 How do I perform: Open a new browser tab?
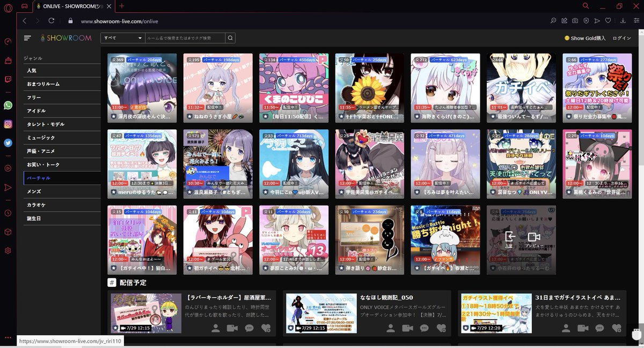(x=122, y=6)
